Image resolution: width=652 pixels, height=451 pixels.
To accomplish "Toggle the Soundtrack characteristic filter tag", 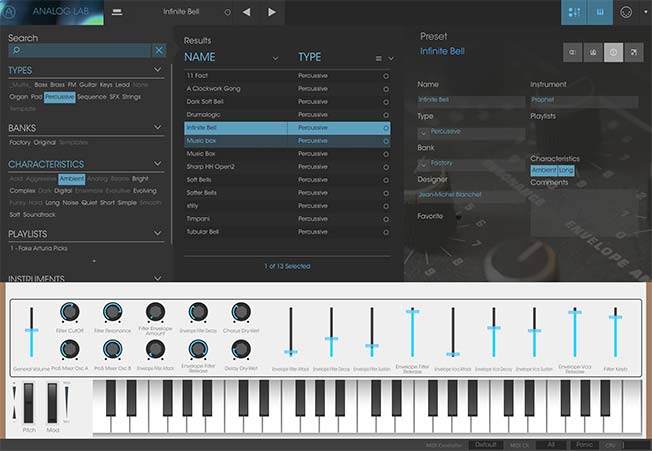I will (39, 215).
